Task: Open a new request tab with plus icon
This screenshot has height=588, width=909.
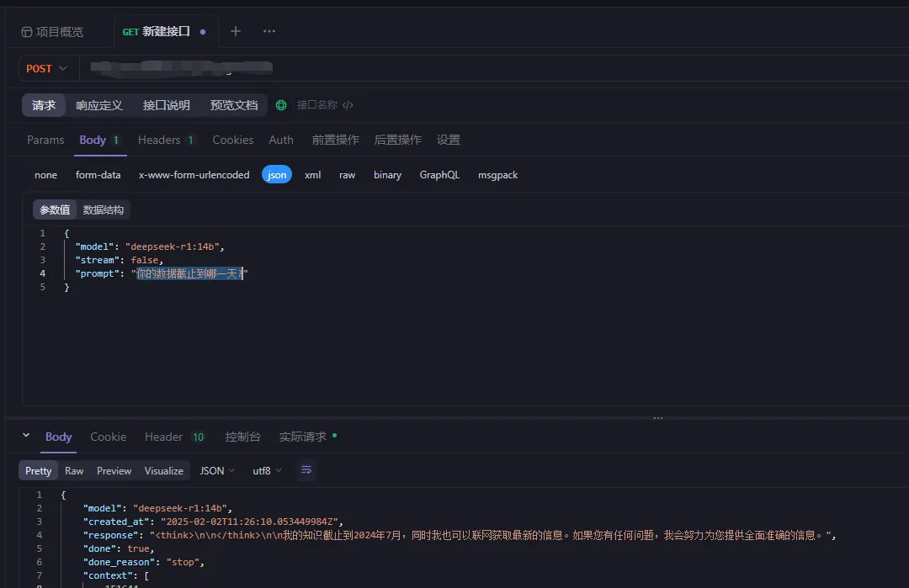Action: [236, 31]
